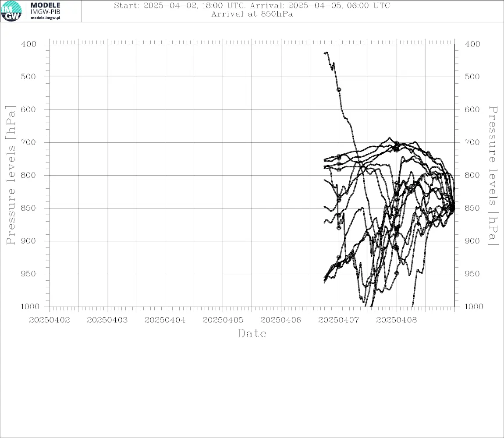Click the left axis 900 label

(29, 241)
